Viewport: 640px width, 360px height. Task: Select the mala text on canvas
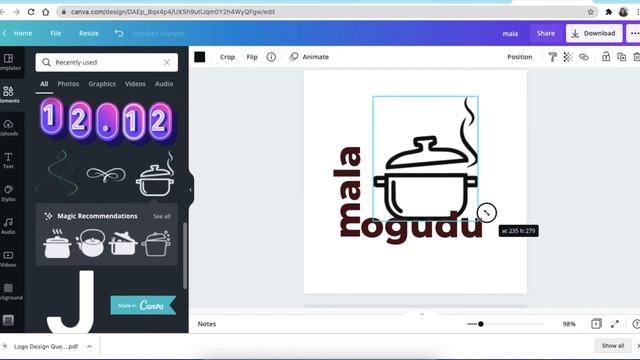[348, 191]
